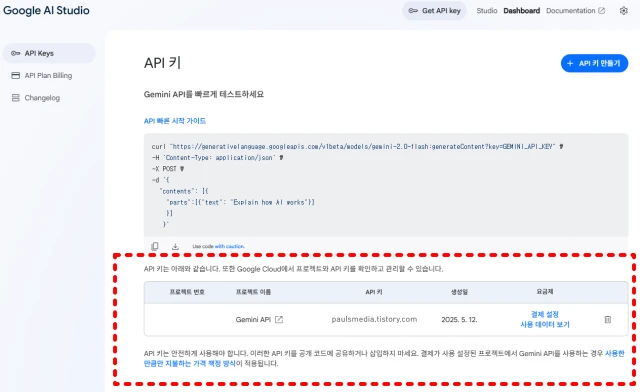640x392 pixels.
Task: Click the 생성일 column header
Action: pos(459,292)
